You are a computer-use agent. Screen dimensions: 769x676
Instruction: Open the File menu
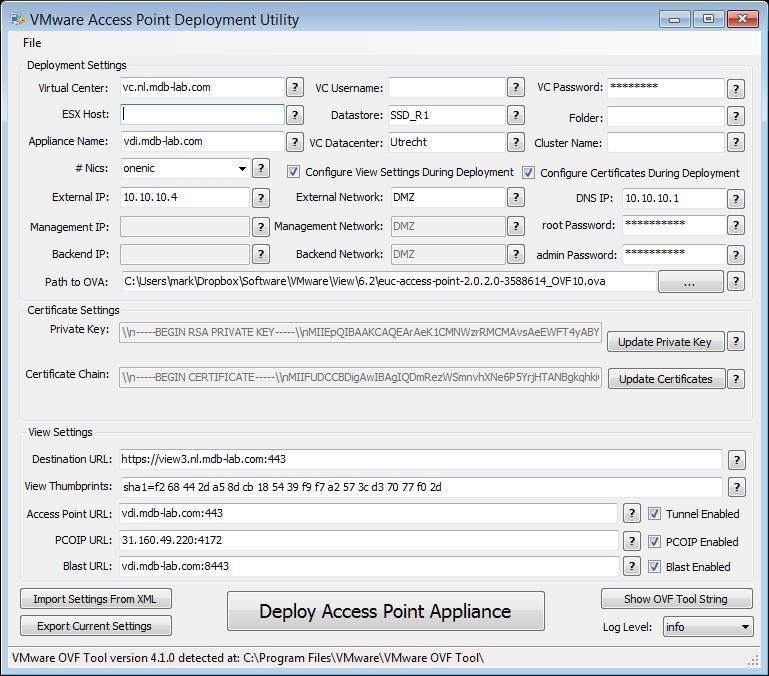(32, 43)
